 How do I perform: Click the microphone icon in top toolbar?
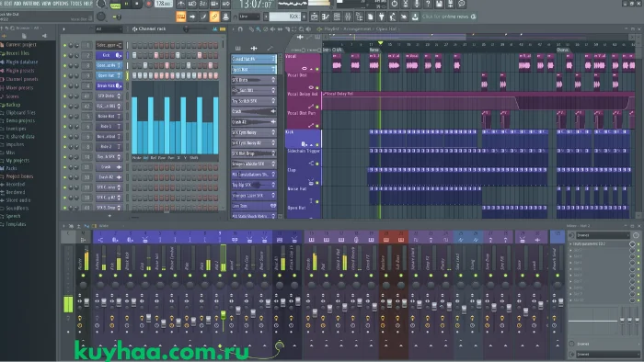coord(417,4)
